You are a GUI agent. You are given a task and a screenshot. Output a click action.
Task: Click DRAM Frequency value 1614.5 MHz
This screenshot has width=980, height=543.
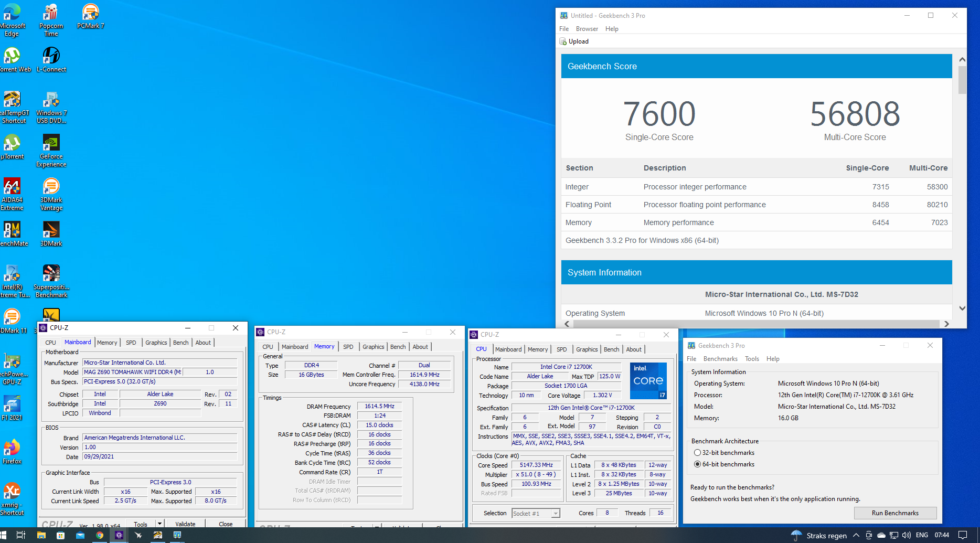(380, 406)
